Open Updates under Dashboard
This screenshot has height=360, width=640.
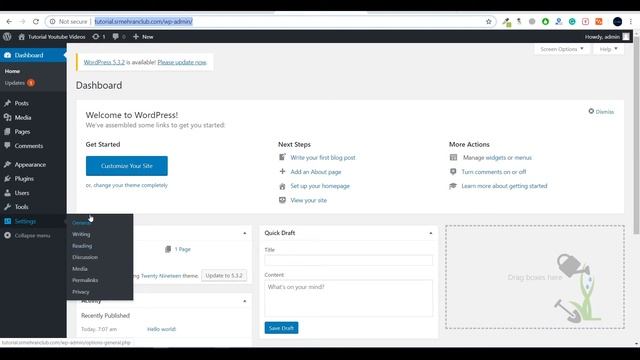click(x=19, y=83)
